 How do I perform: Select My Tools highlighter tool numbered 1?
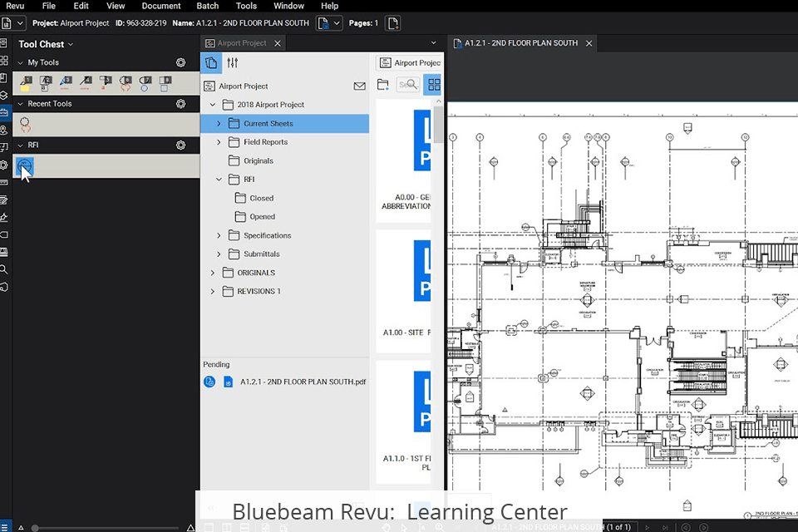[x=26, y=83]
